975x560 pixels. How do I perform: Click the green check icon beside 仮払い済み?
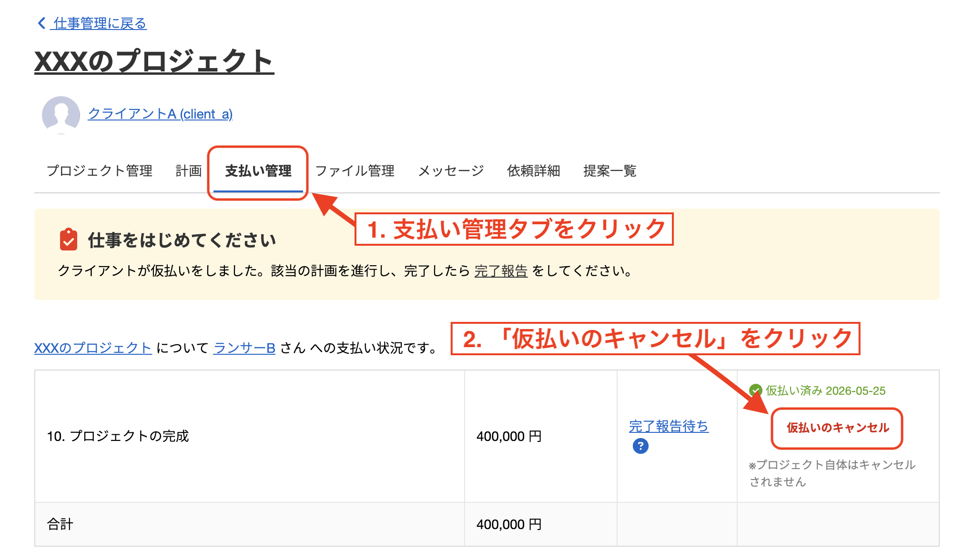point(755,391)
